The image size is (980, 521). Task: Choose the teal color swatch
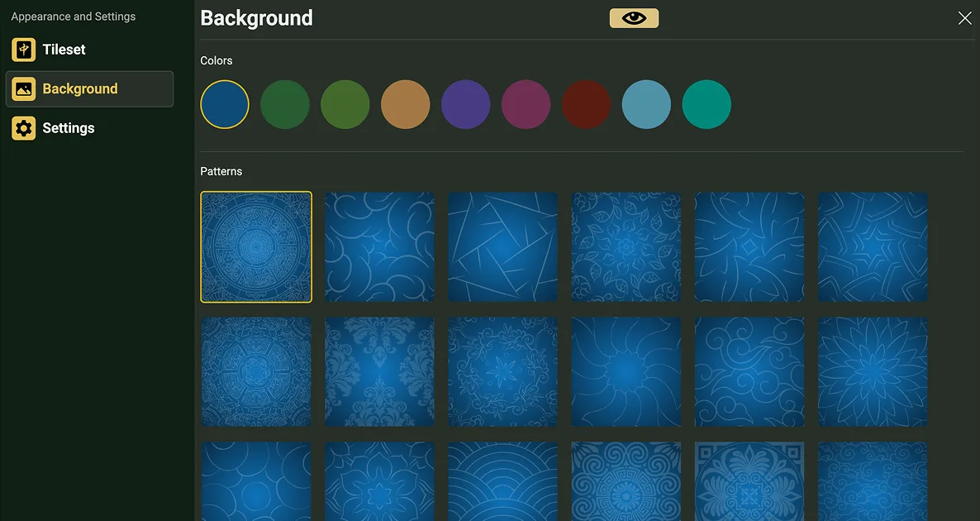(706, 104)
